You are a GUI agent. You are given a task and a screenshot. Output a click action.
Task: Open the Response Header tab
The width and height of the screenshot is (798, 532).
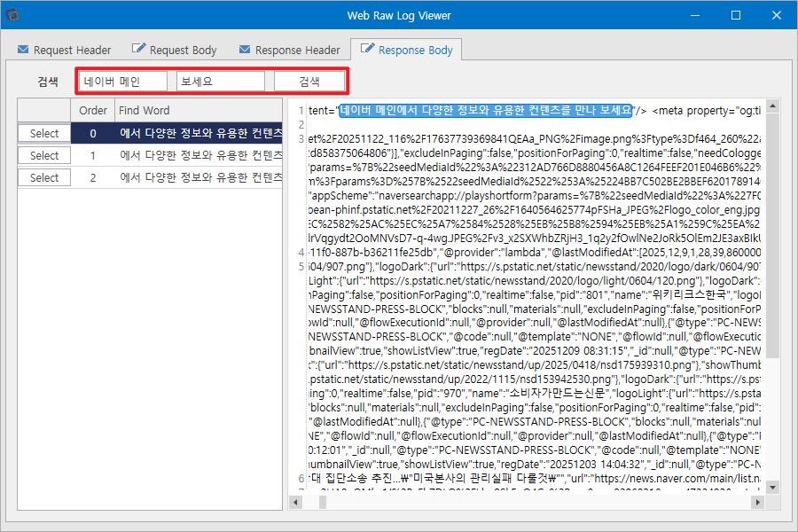(x=290, y=50)
